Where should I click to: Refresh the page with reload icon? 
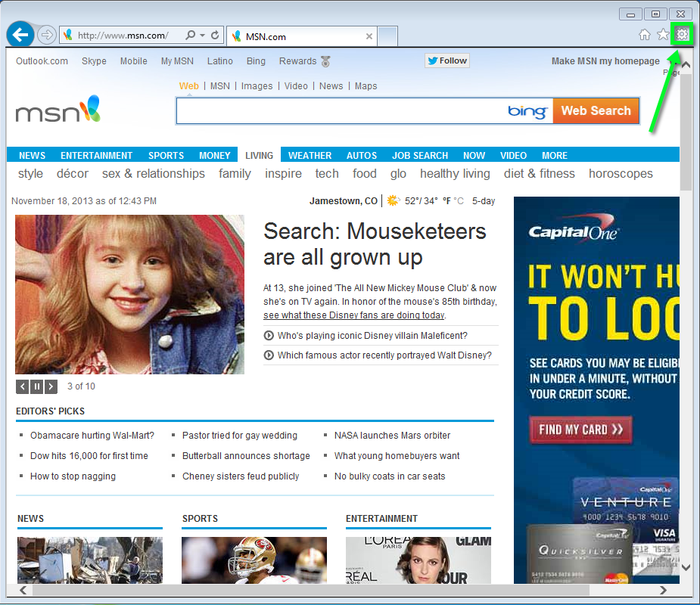[215, 35]
